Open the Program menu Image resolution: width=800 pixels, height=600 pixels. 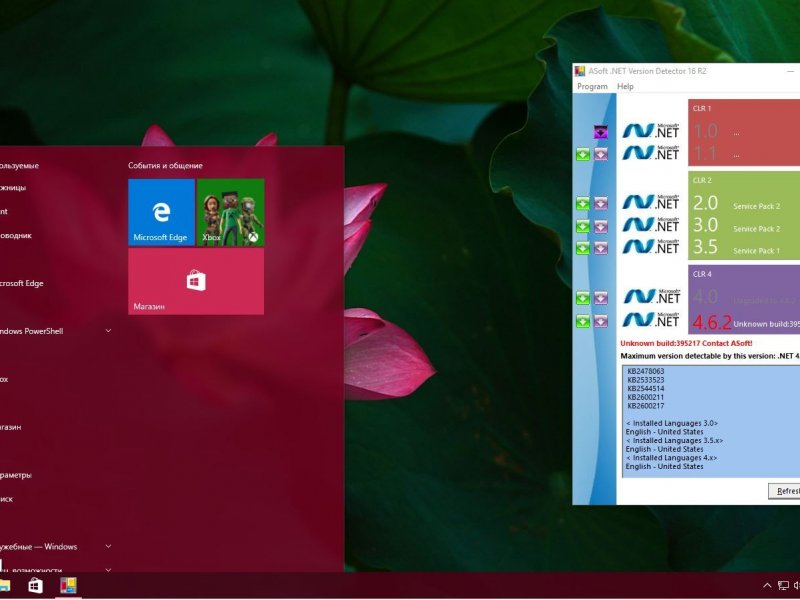coord(592,87)
